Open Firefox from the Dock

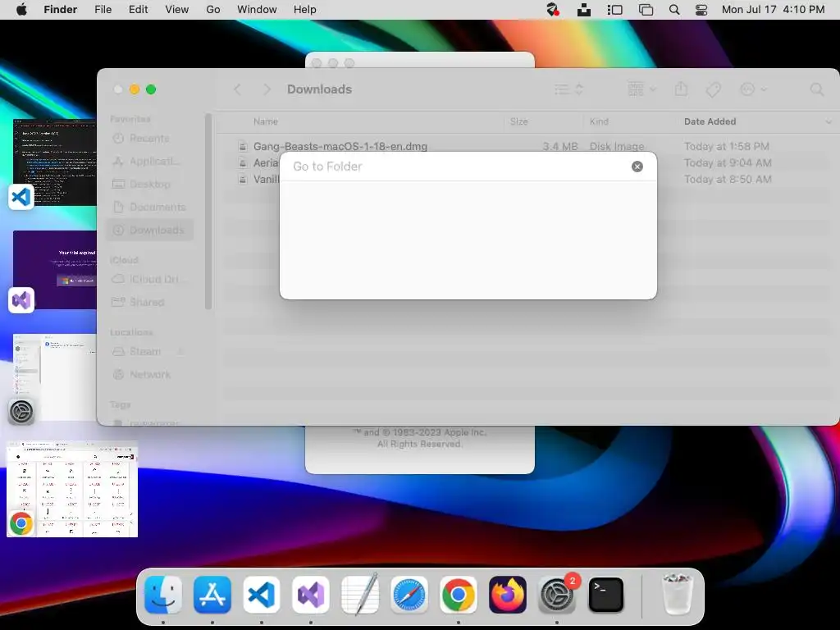[508, 595]
